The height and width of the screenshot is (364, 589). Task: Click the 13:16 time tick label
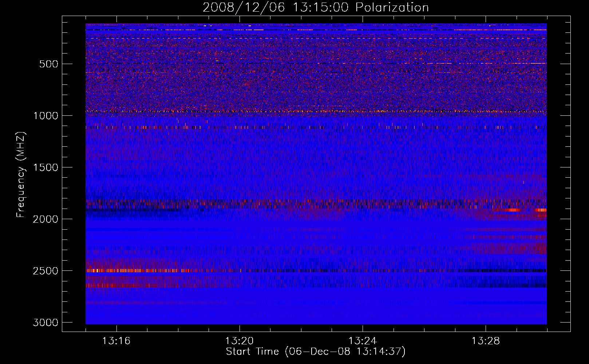click(x=116, y=341)
